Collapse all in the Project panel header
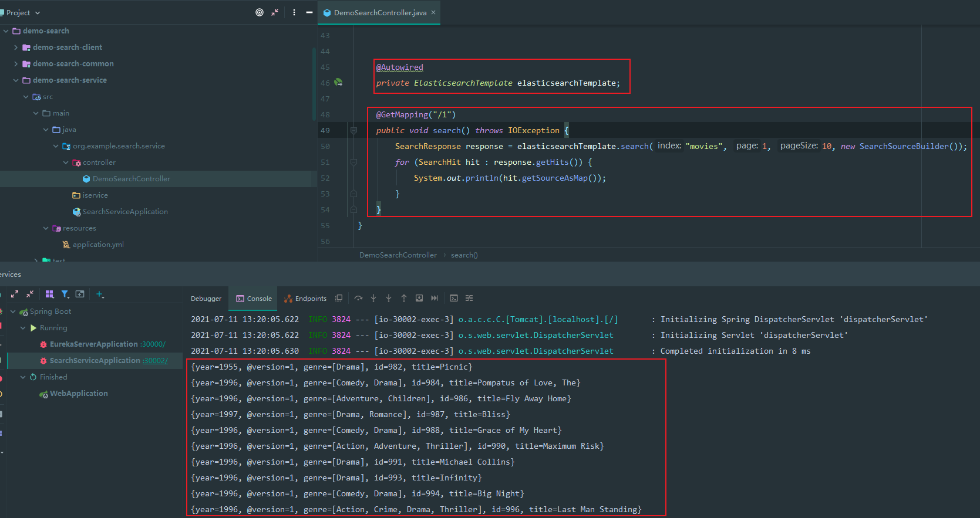The width and height of the screenshot is (980, 518). [x=275, y=12]
